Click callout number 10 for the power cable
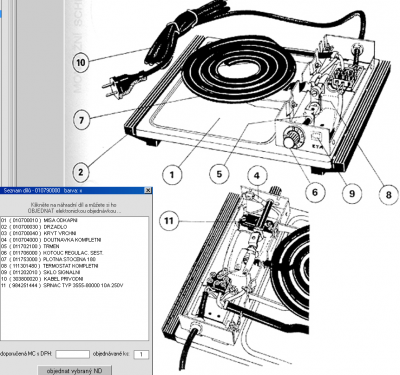This screenshot has width=400, height=375. click(x=81, y=62)
